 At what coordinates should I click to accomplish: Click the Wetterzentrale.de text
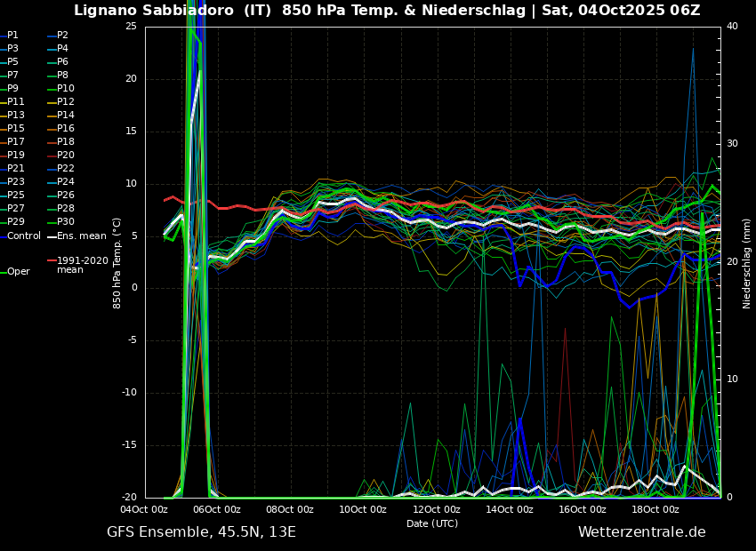pos(641,532)
